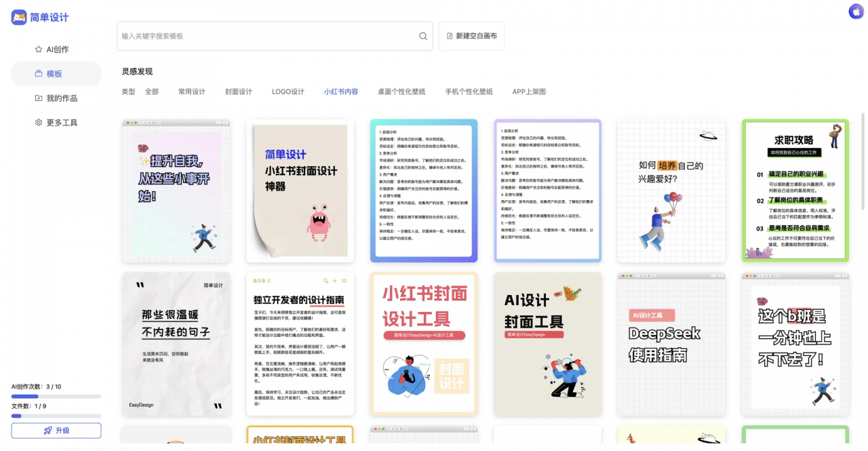Click the icon beside 我的作品
Image resolution: width=868 pixels, height=451 pixels.
tap(39, 98)
